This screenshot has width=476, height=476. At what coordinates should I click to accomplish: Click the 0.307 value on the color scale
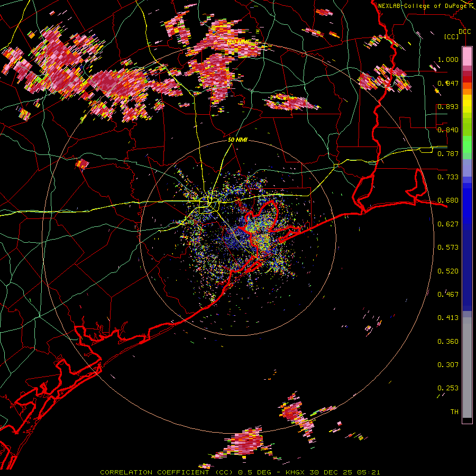click(448, 364)
